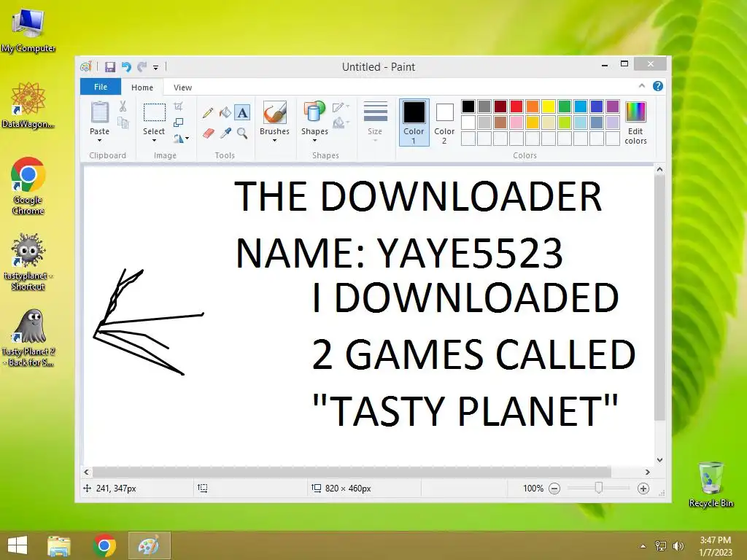Screen dimensions: 747x560
Task: Click the horizontal scroll right arrow
Action: pos(648,472)
